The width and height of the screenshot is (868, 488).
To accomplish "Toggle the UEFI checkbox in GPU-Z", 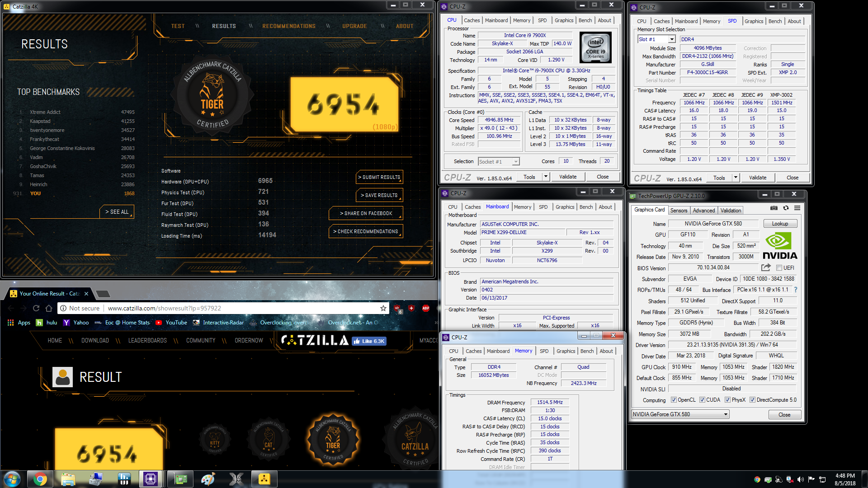I will 779,268.
